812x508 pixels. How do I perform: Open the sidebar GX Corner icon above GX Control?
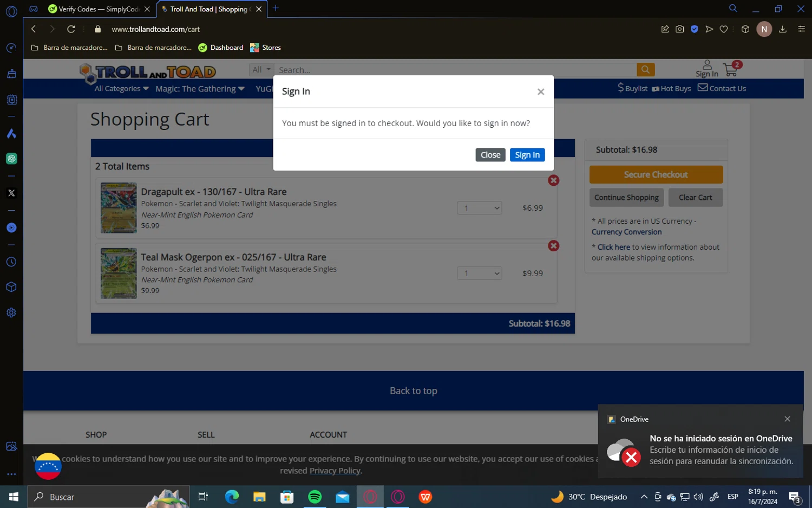coord(33,9)
